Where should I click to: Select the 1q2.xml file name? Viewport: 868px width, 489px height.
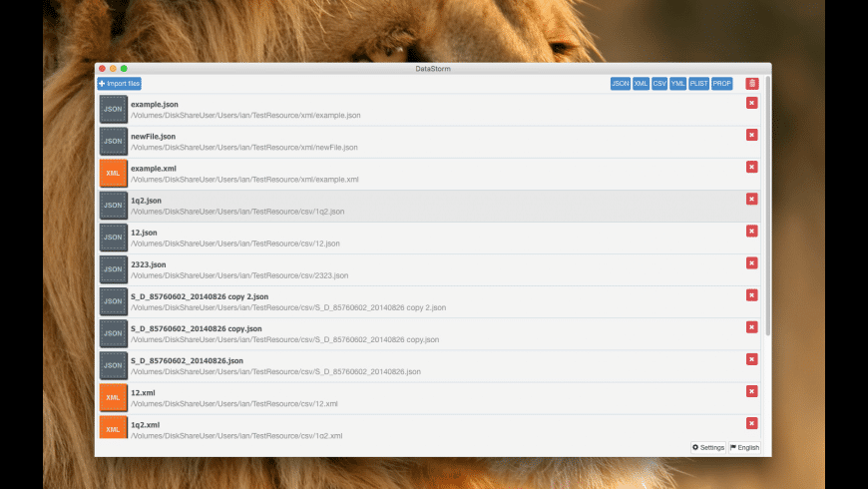click(145, 425)
